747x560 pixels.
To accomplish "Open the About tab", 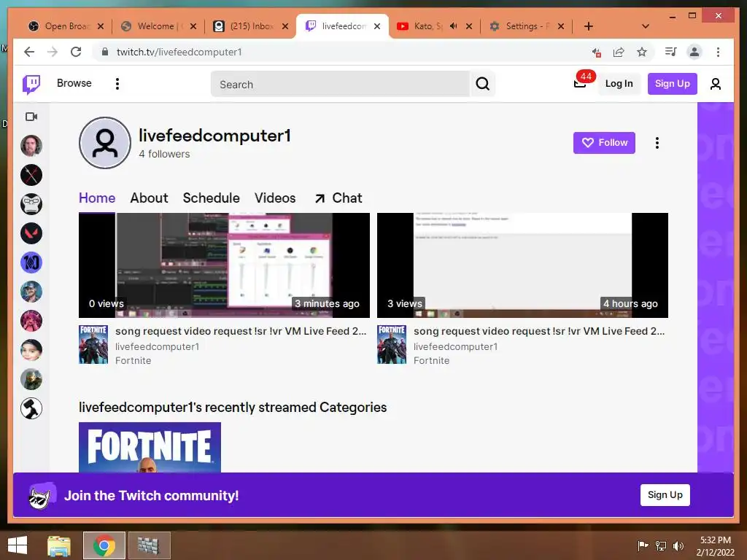I will (149, 198).
